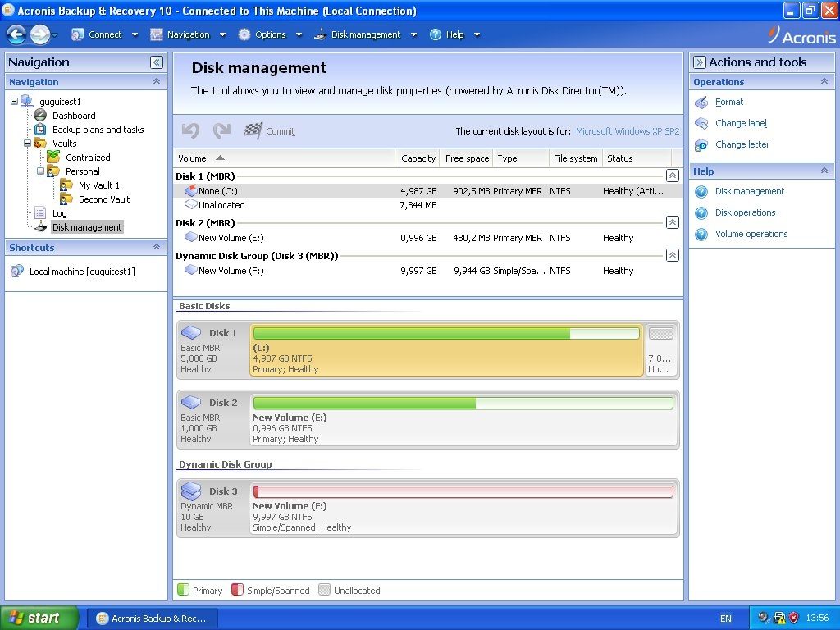This screenshot has width=840, height=630.
Task: Select Disk management tree item
Action: [87, 227]
